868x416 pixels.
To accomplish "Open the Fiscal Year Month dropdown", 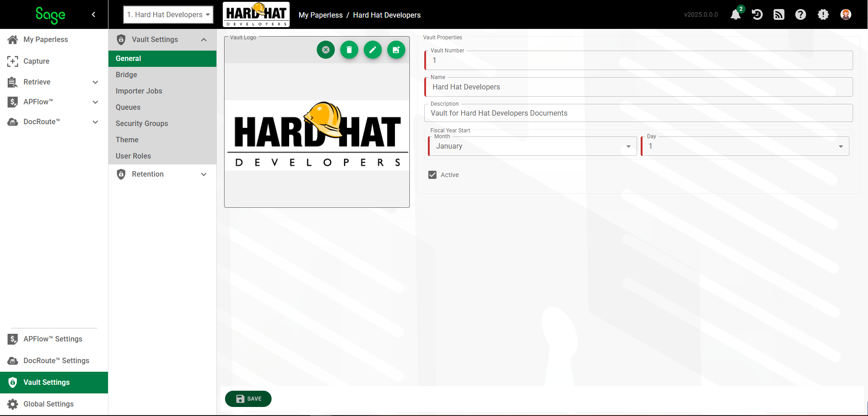I will (x=532, y=146).
